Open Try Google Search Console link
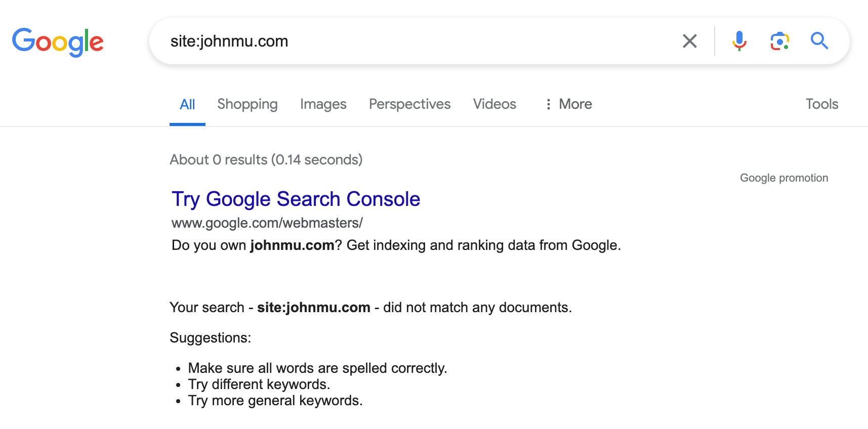Screen dimensions: 868x429 pyautogui.click(x=296, y=199)
